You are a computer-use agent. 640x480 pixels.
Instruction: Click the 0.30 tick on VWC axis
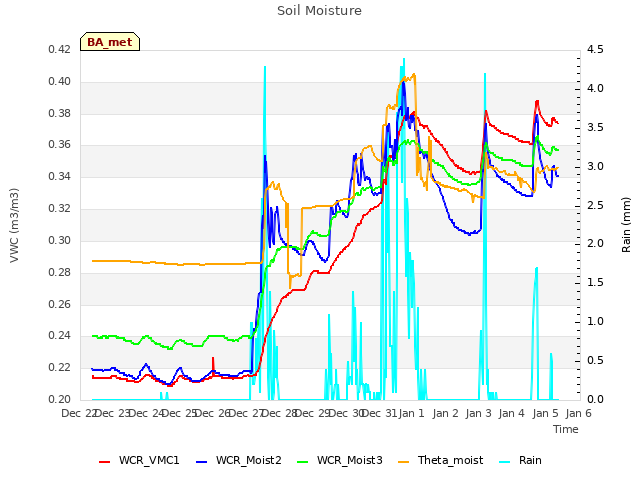[59, 240]
